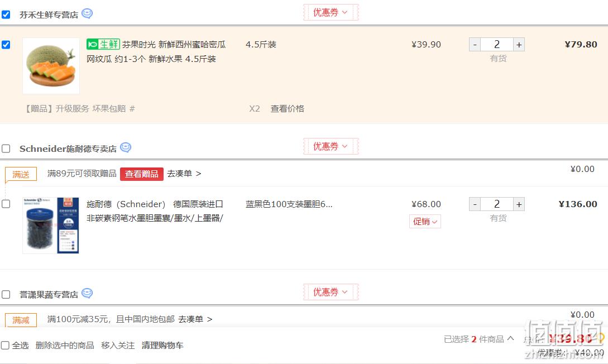Toggle the 全选 select-all checkbox
The height and width of the screenshot is (364, 608).
5,346
